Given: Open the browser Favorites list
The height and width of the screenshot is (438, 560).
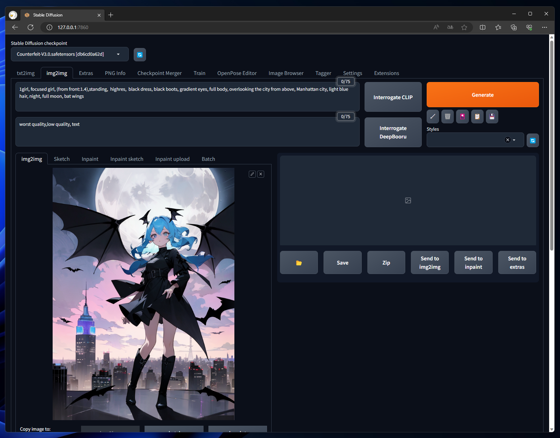Looking at the screenshot, I should [x=498, y=27].
